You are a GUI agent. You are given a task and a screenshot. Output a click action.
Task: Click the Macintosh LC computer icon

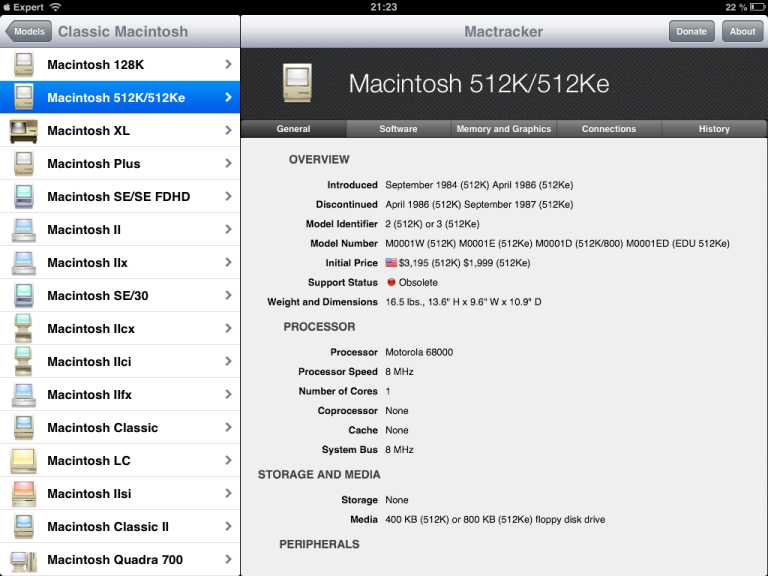point(24,460)
